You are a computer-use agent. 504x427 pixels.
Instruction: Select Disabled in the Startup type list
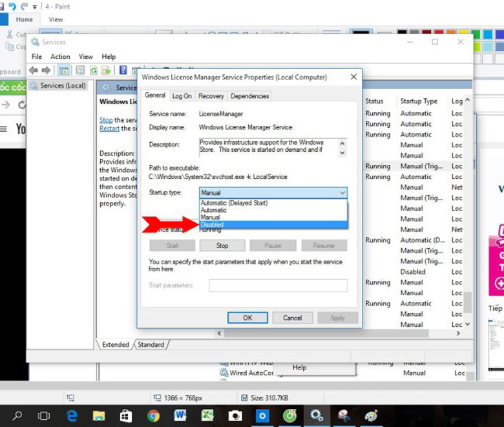tap(273, 225)
